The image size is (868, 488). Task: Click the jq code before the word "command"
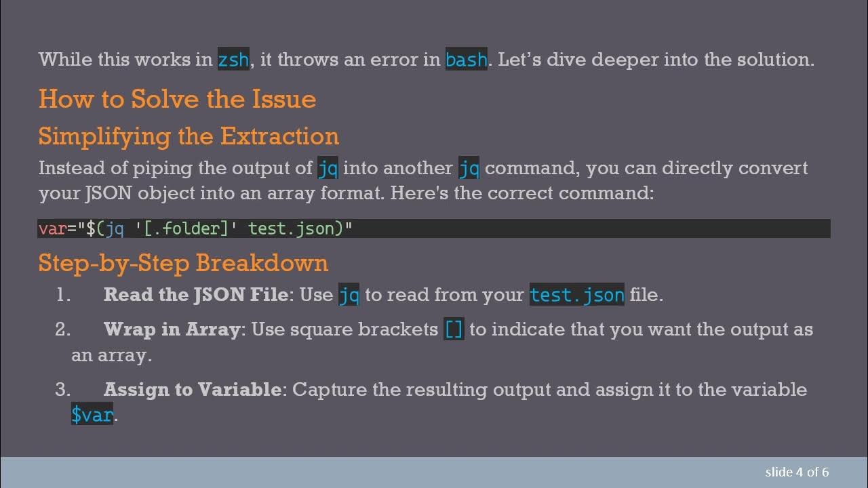point(469,168)
